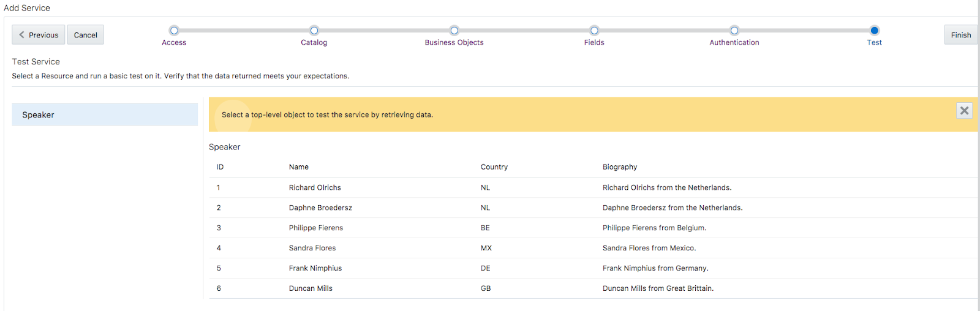Select the Speaker resource in sidebar

[105, 114]
